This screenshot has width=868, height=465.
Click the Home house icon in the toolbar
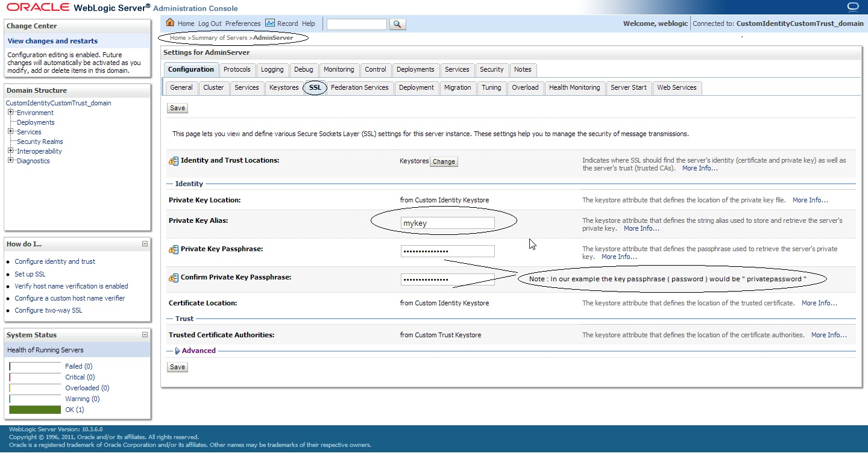pos(170,23)
